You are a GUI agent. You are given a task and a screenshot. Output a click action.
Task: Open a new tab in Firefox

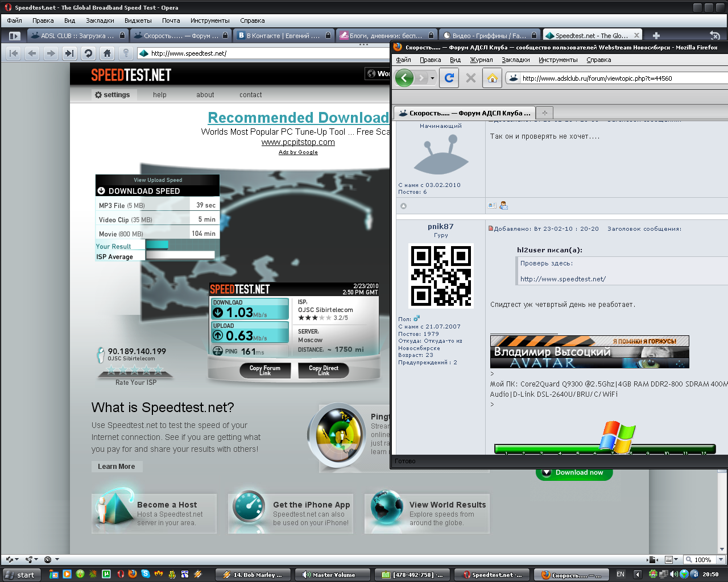[544, 113]
